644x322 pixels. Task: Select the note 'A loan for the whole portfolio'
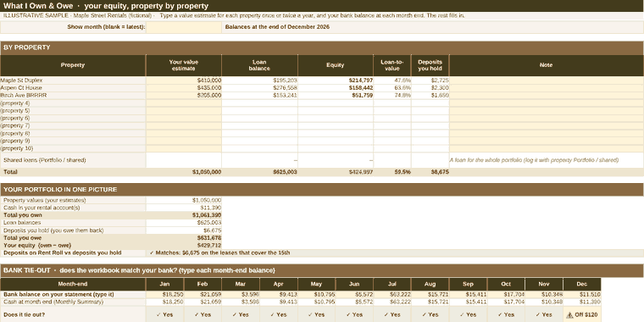coord(547,160)
